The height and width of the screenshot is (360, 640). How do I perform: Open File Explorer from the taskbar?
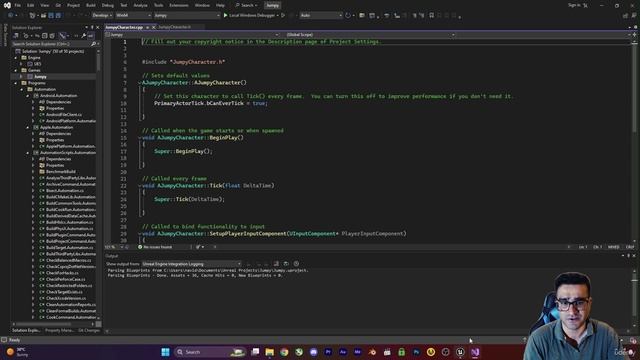point(270,352)
